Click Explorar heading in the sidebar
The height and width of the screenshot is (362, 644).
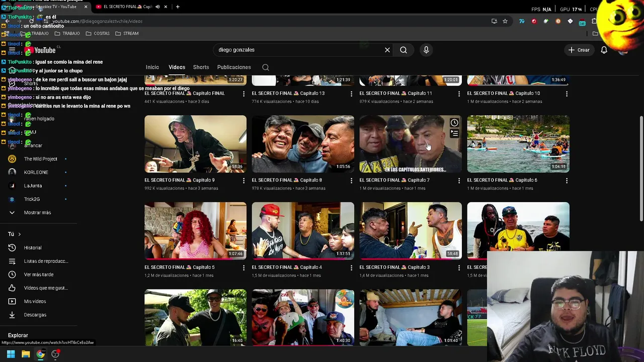(x=18, y=335)
